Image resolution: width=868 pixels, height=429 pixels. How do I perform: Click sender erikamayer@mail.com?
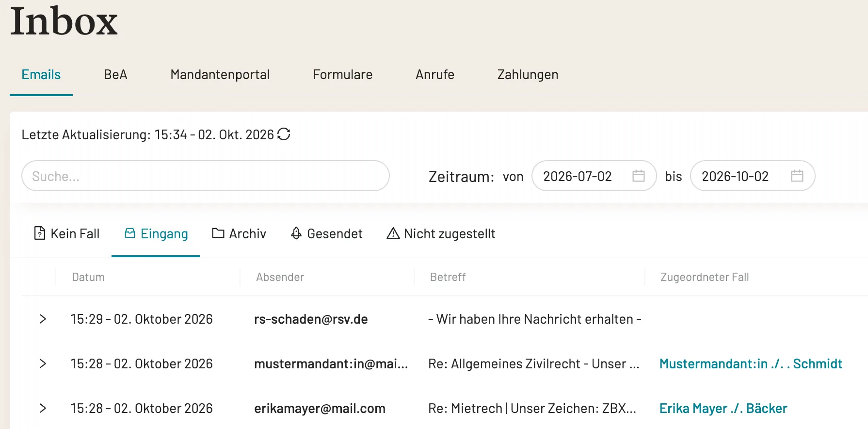click(x=320, y=408)
